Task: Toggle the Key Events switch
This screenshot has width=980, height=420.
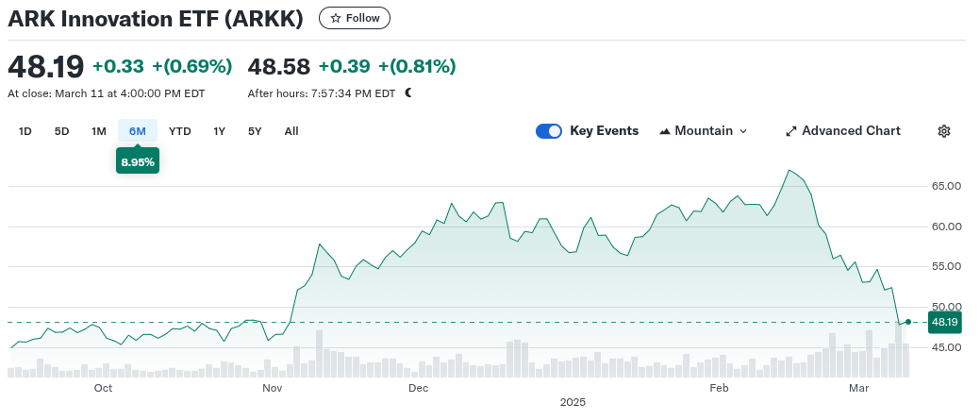Action: pos(549,131)
